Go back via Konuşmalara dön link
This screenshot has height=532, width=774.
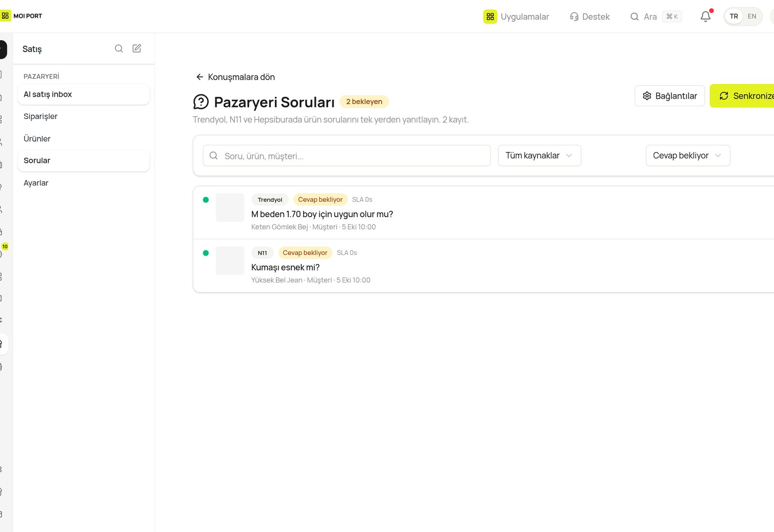tap(235, 77)
